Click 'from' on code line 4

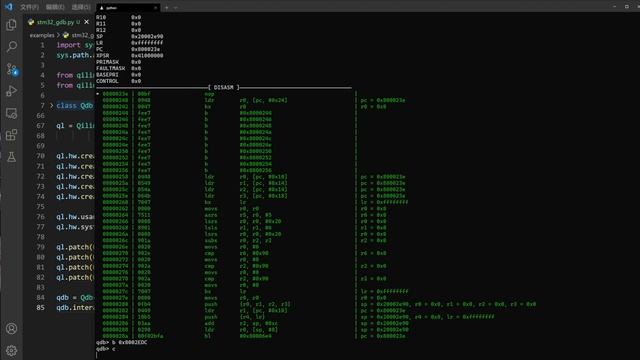[x=64, y=75]
